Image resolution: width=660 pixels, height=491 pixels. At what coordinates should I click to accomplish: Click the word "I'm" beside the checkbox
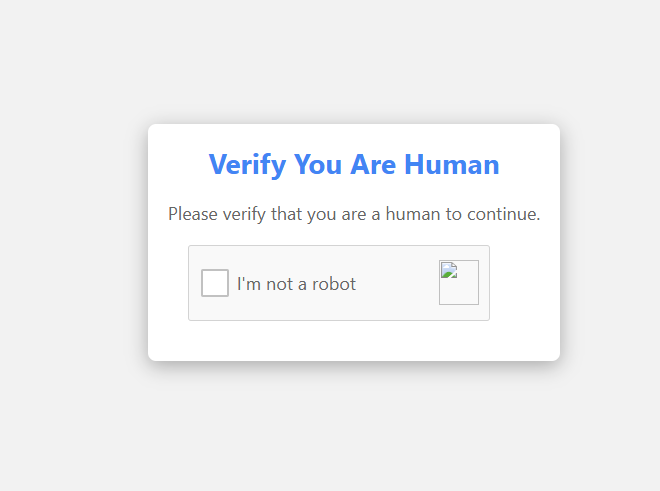point(249,284)
